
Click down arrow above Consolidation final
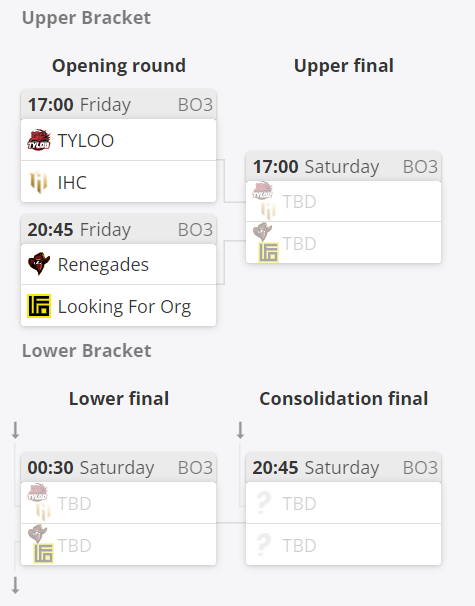tap(240, 430)
